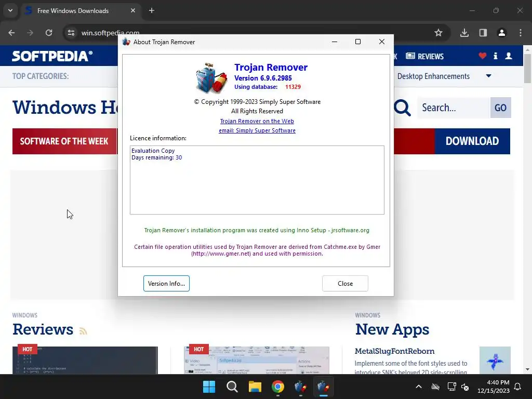532x399 pixels.
Task: View site information icon in address bar
Action: pyautogui.click(x=71, y=33)
